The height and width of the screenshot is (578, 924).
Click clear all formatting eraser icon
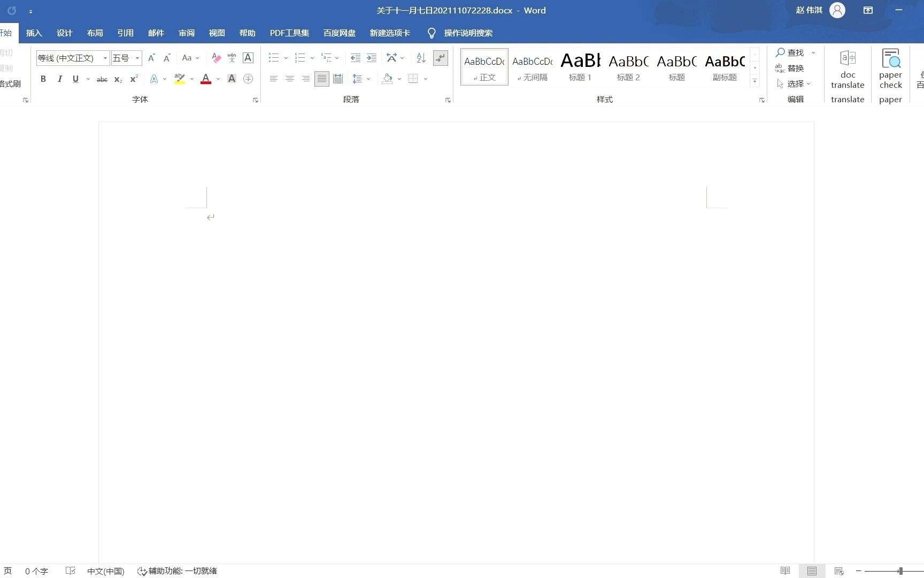coord(216,58)
